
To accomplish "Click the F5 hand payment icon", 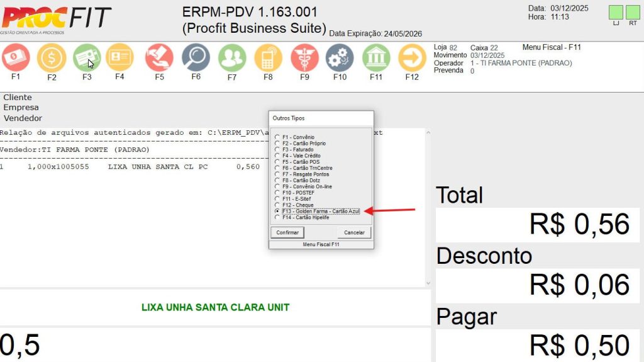I will point(159,58).
